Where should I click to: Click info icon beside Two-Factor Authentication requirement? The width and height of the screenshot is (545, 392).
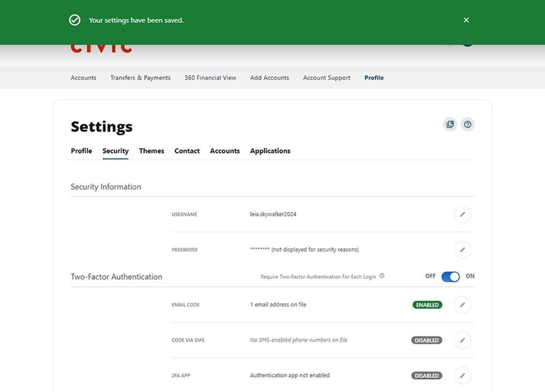click(382, 276)
